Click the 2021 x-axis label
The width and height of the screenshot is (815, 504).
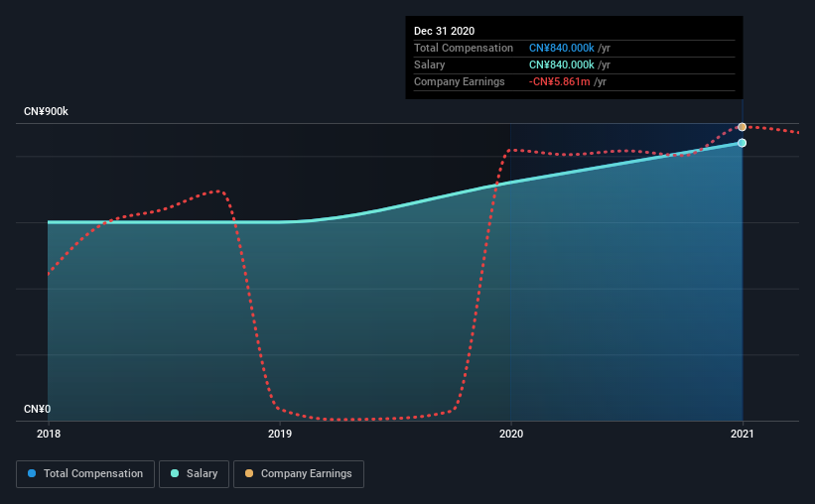tap(742, 434)
